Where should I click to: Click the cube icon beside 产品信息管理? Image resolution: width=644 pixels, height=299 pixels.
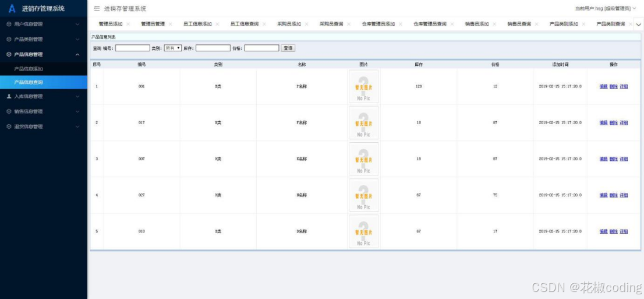(9, 54)
